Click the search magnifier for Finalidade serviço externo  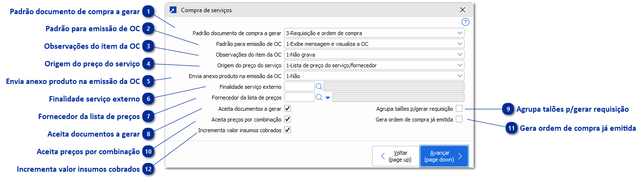point(319,86)
